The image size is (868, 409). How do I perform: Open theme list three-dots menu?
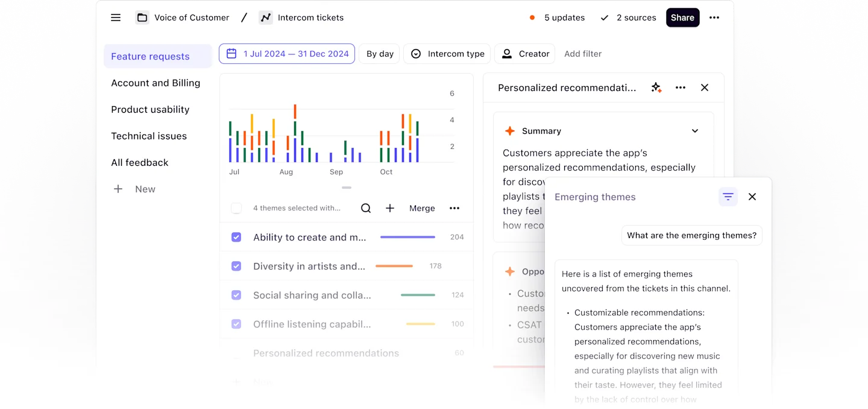(454, 208)
